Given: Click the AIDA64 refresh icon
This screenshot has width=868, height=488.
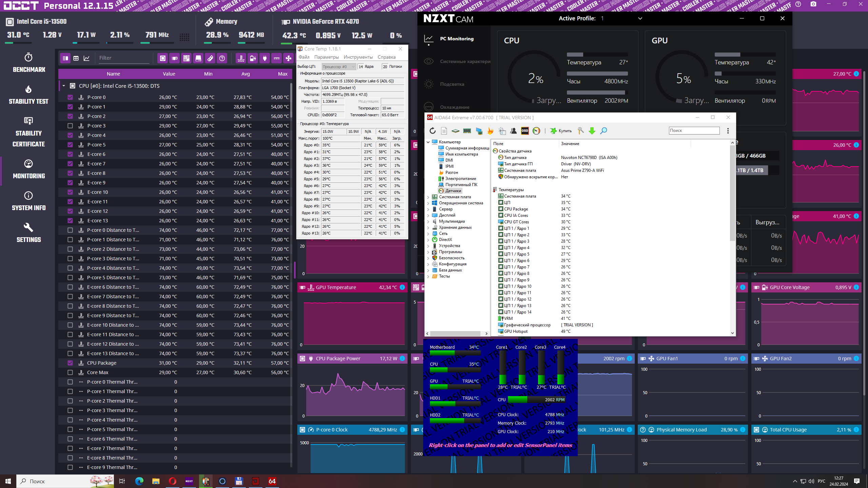Looking at the screenshot, I should coord(432,131).
